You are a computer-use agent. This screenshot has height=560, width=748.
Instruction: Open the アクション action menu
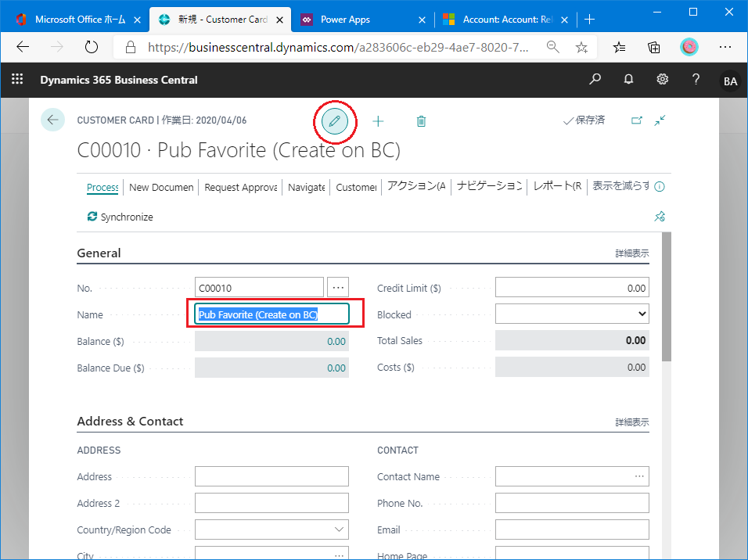416,186
